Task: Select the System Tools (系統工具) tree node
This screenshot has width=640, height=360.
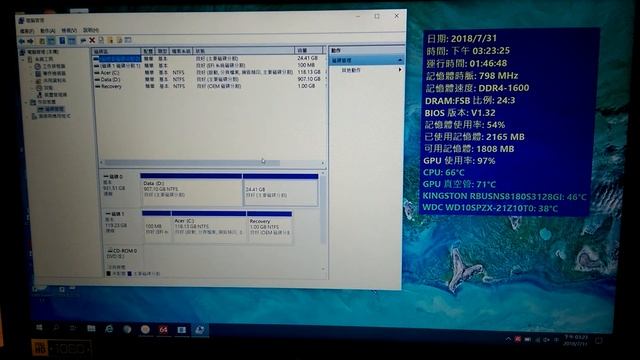Action: (41, 59)
